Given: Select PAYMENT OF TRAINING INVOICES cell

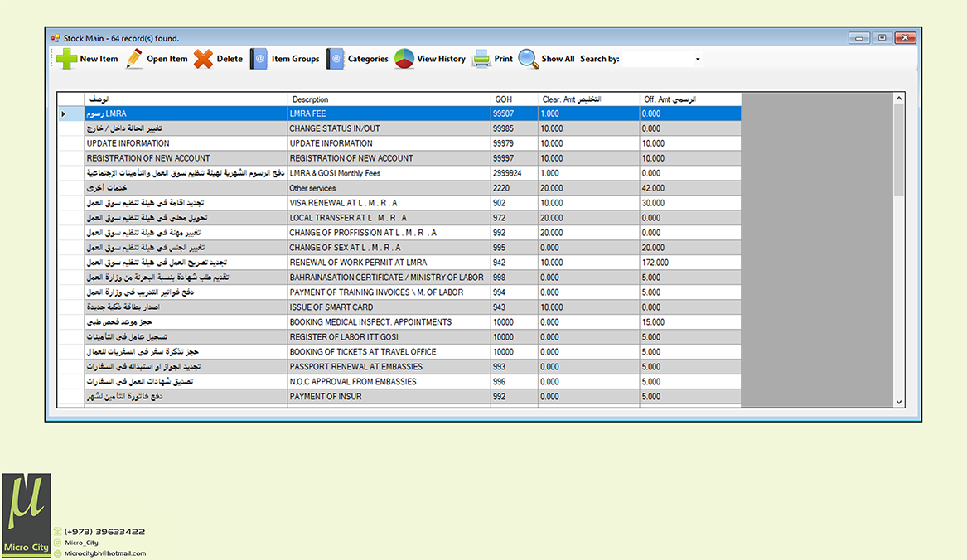Looking at the screenshot, I should (389, 292).
